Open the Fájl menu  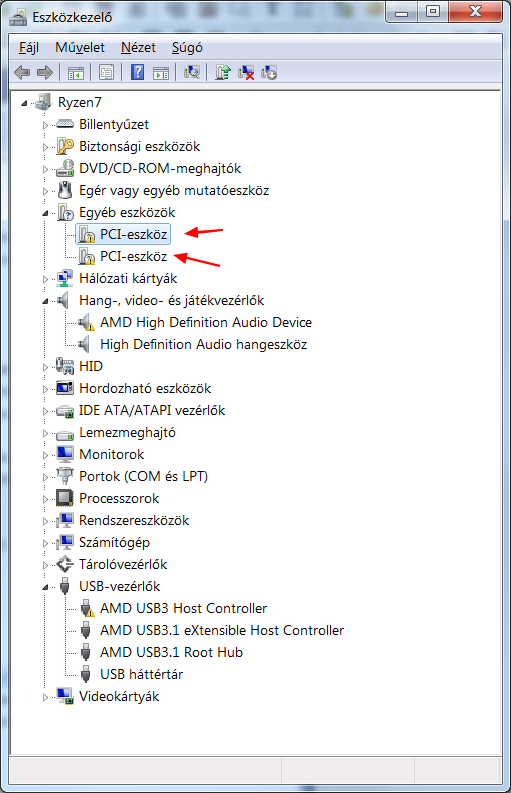[x=29, y=48]
